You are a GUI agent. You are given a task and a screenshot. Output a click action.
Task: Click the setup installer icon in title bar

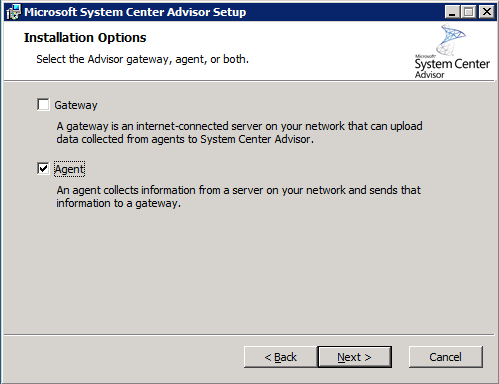(x=13, y=12)
